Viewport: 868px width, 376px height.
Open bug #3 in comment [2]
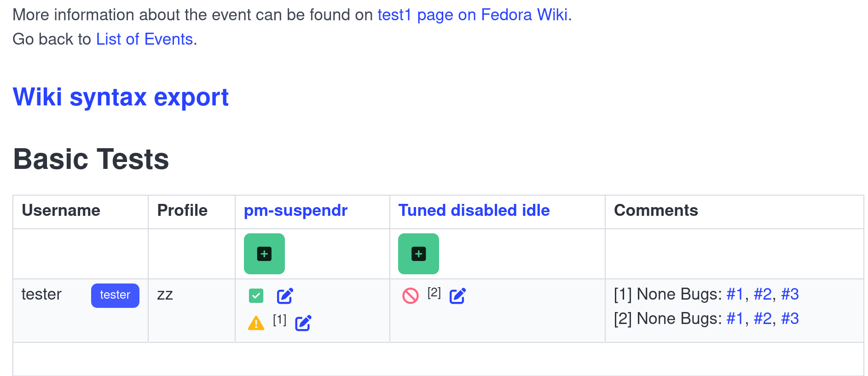[790, 318]
